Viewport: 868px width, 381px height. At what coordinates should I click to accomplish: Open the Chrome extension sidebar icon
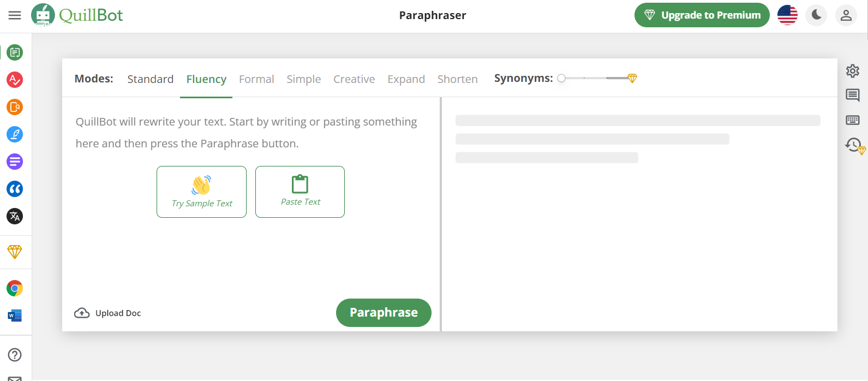[15, 288]
